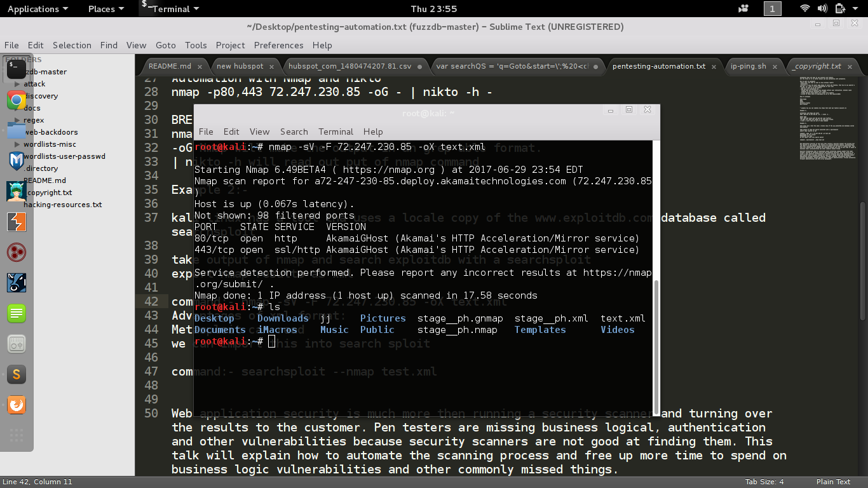Click text.xml in the ls output

pyautogui.click(x=623, y=318)
